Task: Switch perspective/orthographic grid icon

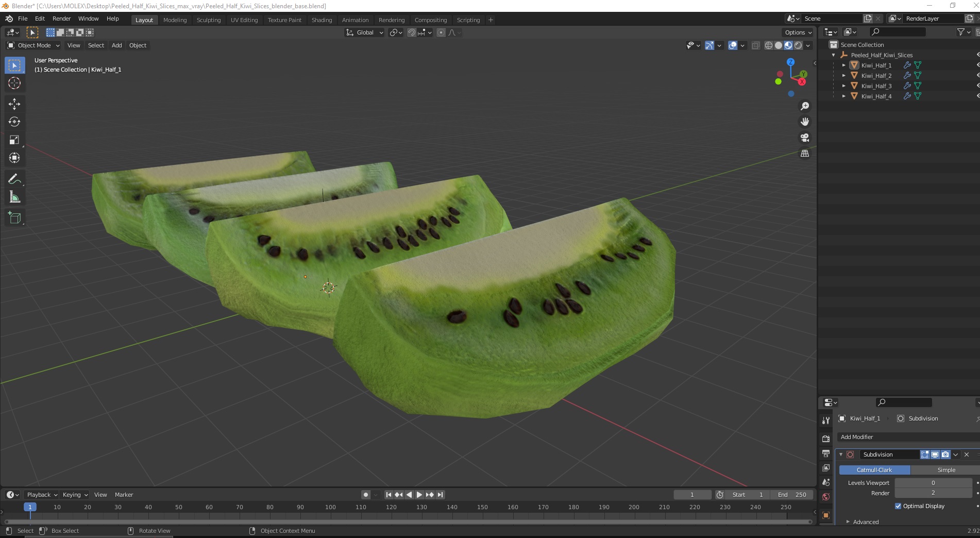Action: [x=805, y=154]
